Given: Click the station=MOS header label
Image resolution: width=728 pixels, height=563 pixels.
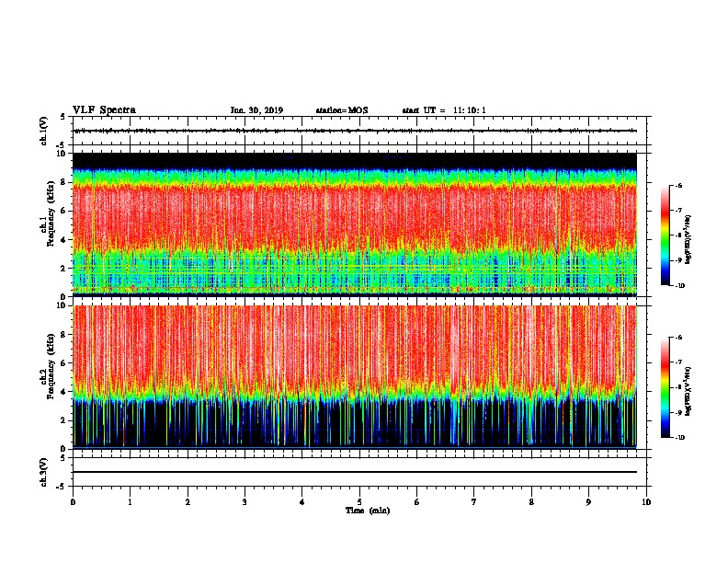Looking at the screenshot, I should [x=342, y=110].
